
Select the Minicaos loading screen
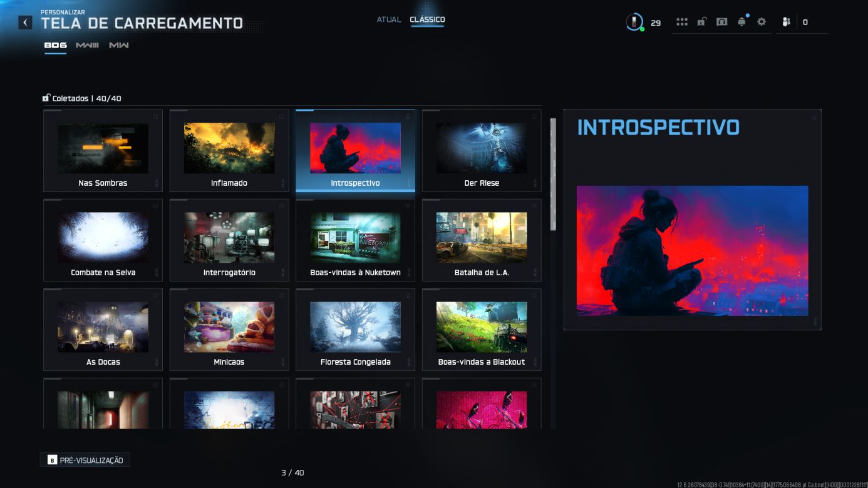[229, 330]
